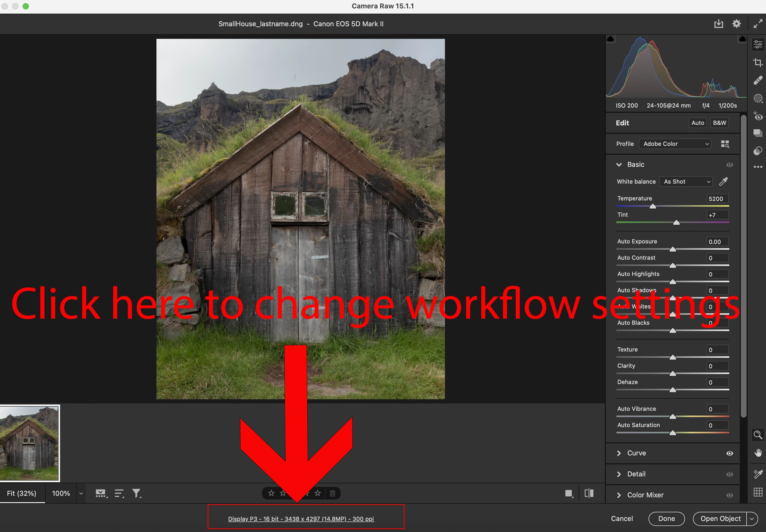The image size is (766, 532).
Task: Select the Crop tool icon
Action: [758, 62]
